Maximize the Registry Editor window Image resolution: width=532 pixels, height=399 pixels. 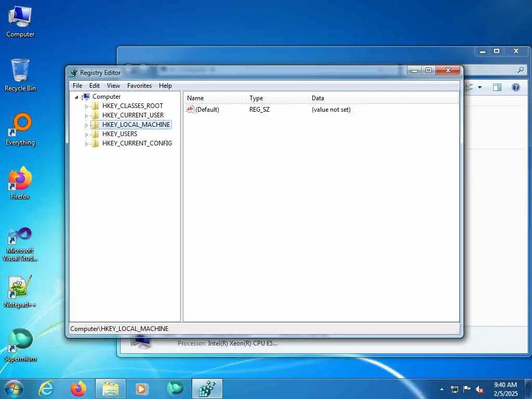click(429, 70)
